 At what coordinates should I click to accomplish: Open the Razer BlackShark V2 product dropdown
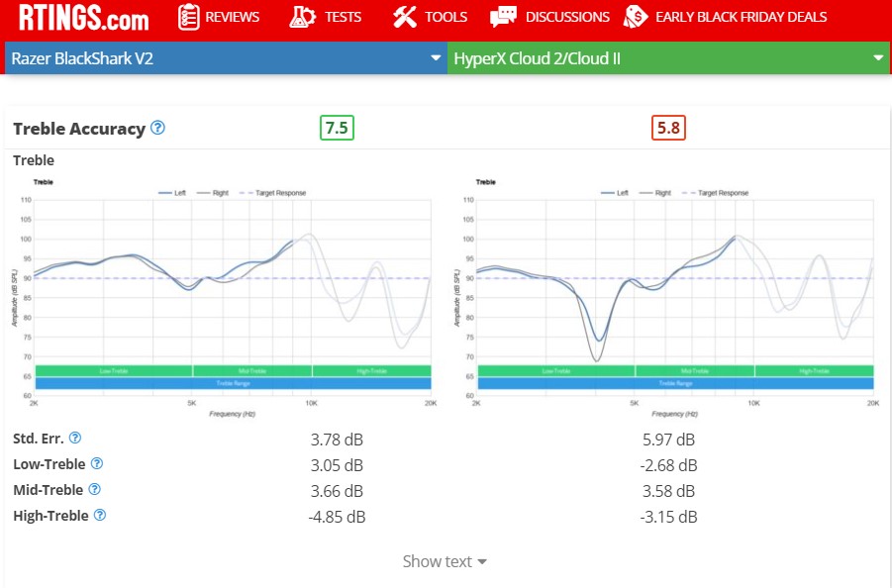[226, 58]
